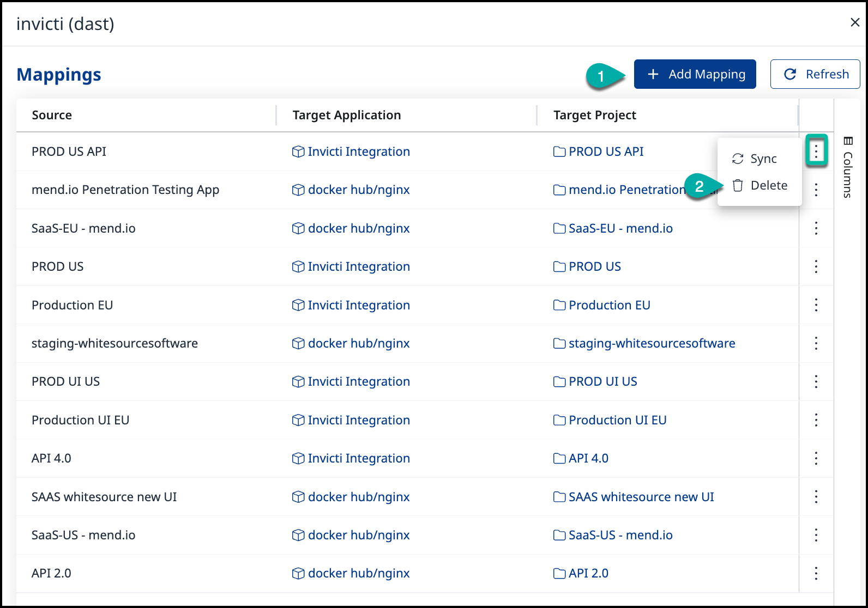Open row actions for Production EU mapping
Viewport: 868px width, 608px height.
click(x=816, y=305)
